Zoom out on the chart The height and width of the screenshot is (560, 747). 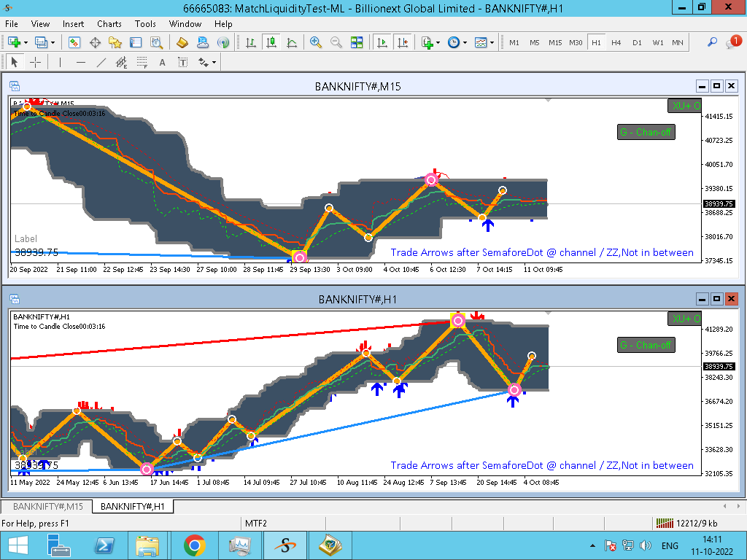[x=336, y=42]
